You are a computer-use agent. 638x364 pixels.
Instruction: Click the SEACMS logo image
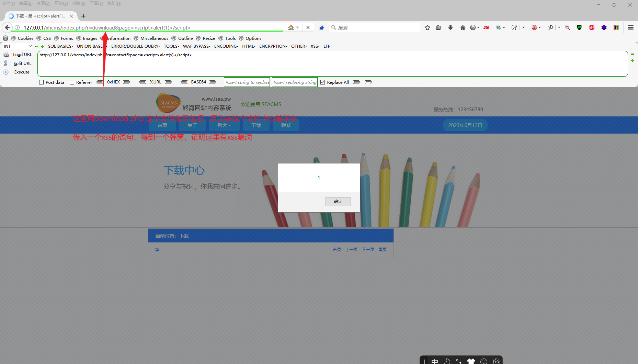coord(169,103)
